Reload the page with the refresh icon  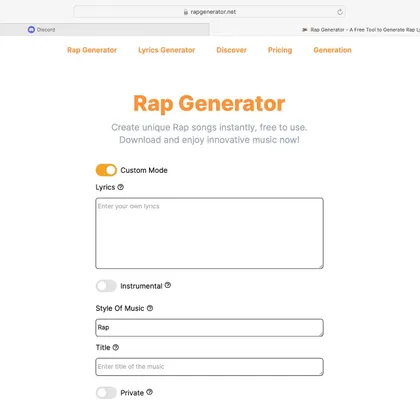pyautogui.click(x=340, y=12)
